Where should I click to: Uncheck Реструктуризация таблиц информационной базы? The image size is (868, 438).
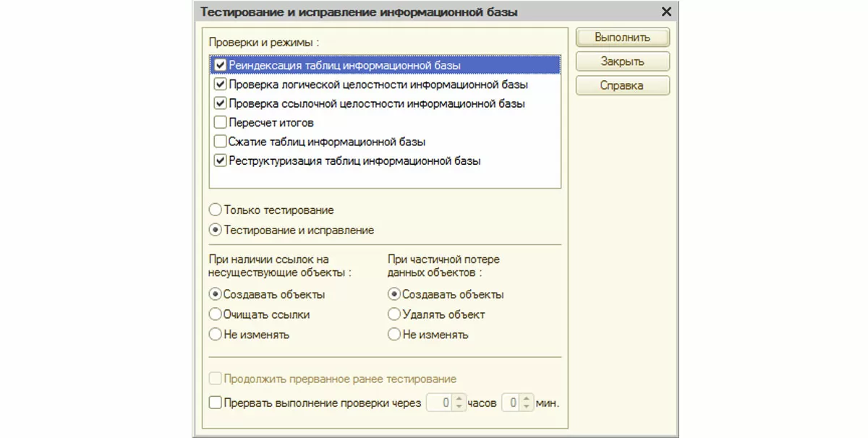point(221,161)
